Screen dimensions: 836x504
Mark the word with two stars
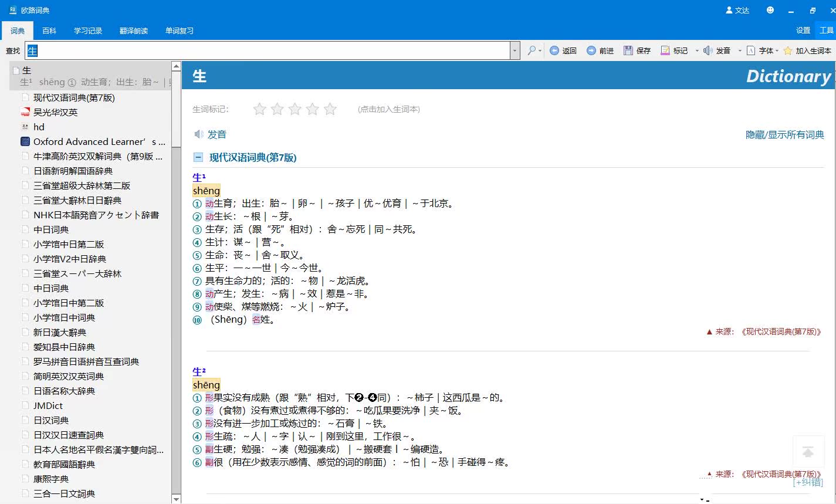pyautogui.click(x=277, y=109)
